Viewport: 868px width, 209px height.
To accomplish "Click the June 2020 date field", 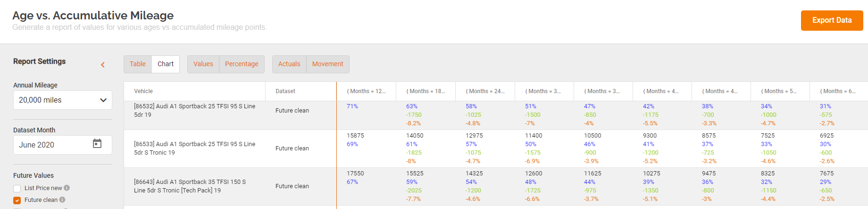I will point(63,145).
